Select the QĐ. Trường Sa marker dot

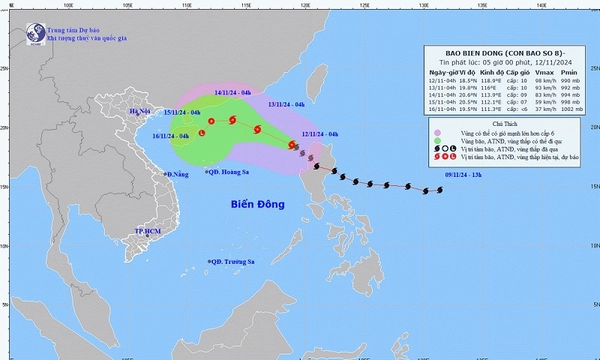pos(209,262)
